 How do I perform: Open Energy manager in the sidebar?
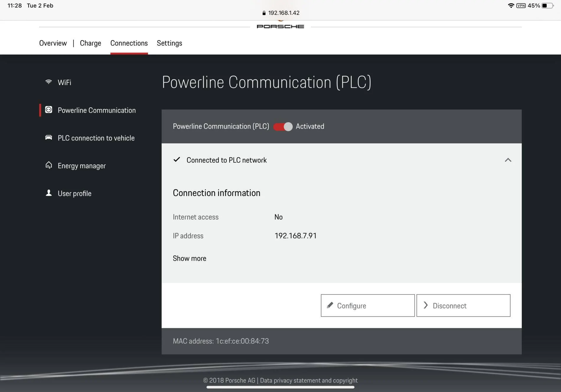click(x=81, y=166)
